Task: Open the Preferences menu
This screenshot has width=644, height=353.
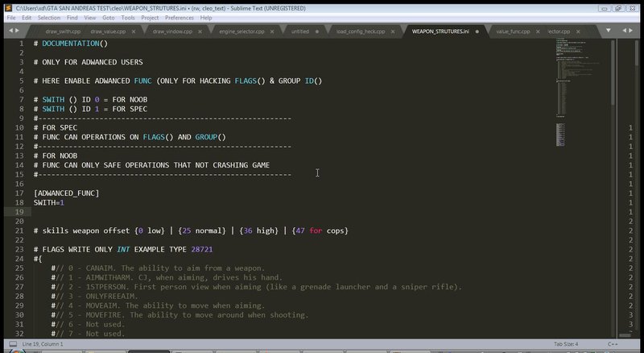Action: point(179,18)
